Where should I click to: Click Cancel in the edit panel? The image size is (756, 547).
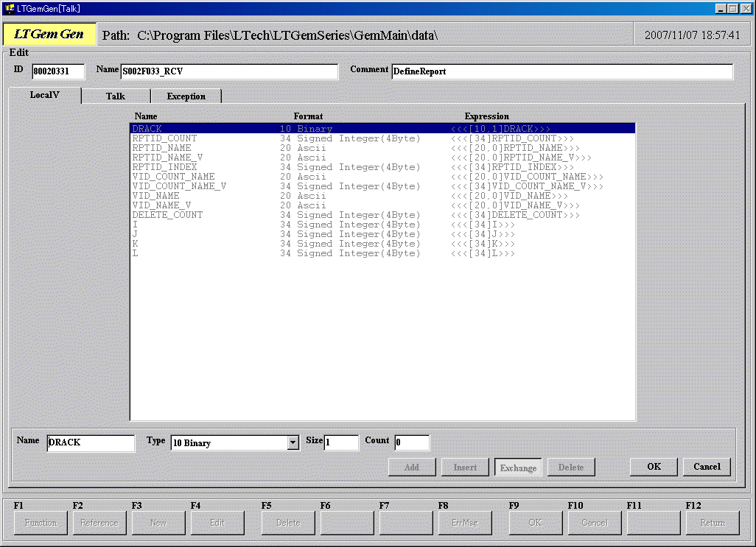pos(707,467)
